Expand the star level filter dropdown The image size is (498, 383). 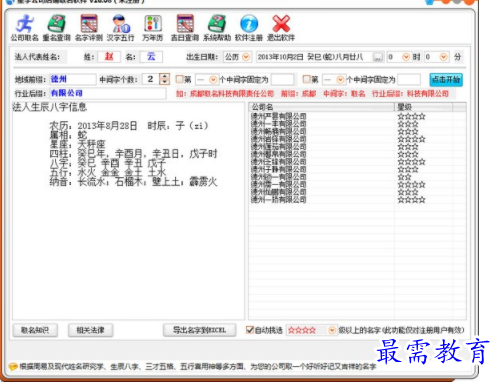[332, 330]
